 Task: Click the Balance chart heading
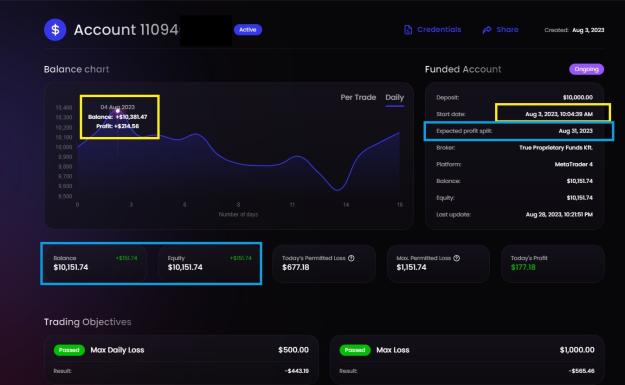point(76,69)
